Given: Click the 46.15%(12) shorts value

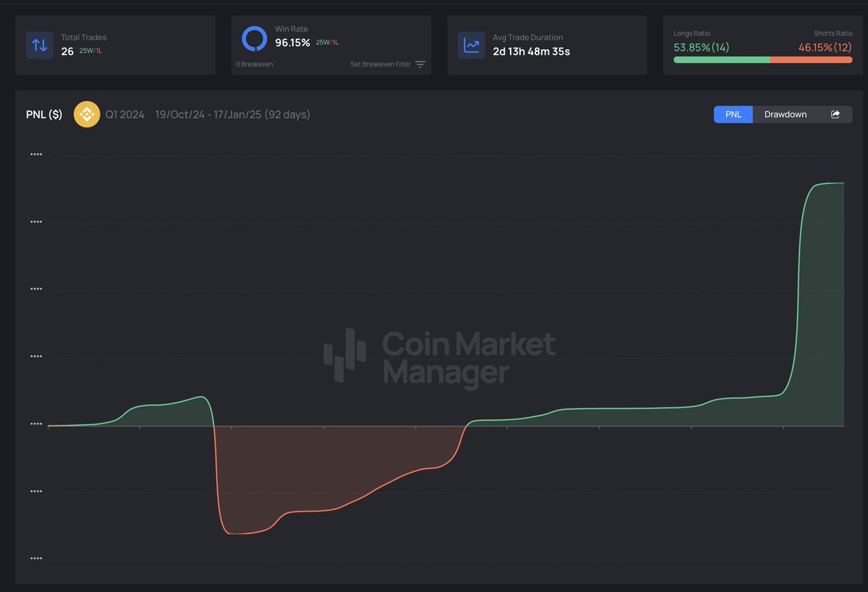Looking at the screenshot, I should [825, 47].
